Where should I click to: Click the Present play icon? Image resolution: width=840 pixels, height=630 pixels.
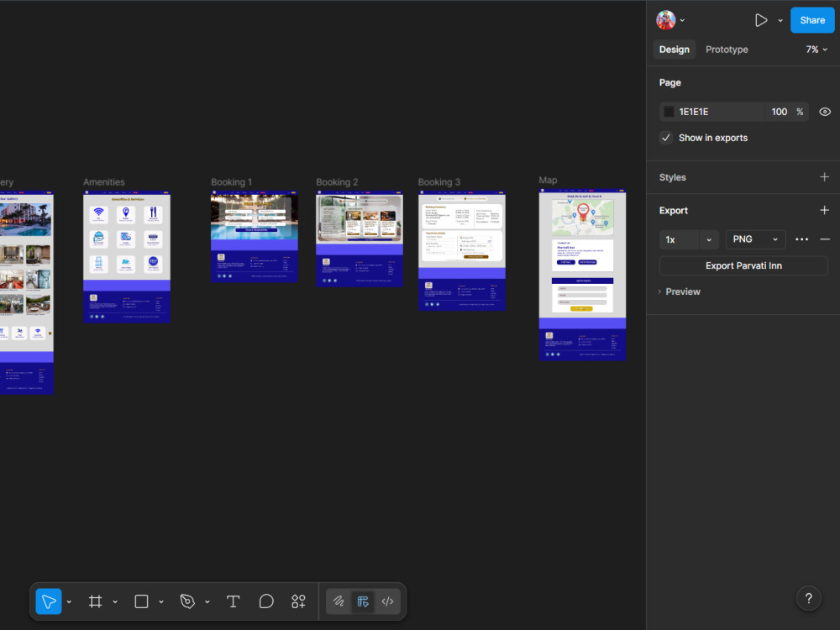point(761,20)
